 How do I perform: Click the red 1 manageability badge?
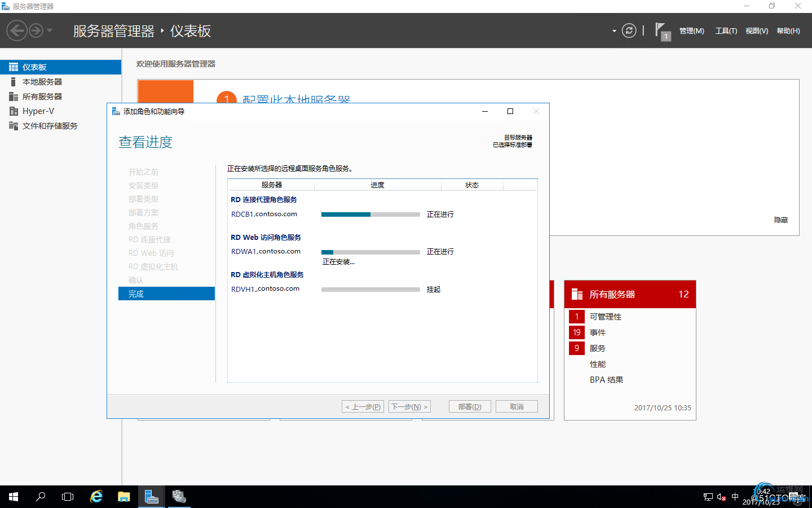click(577, 317)
